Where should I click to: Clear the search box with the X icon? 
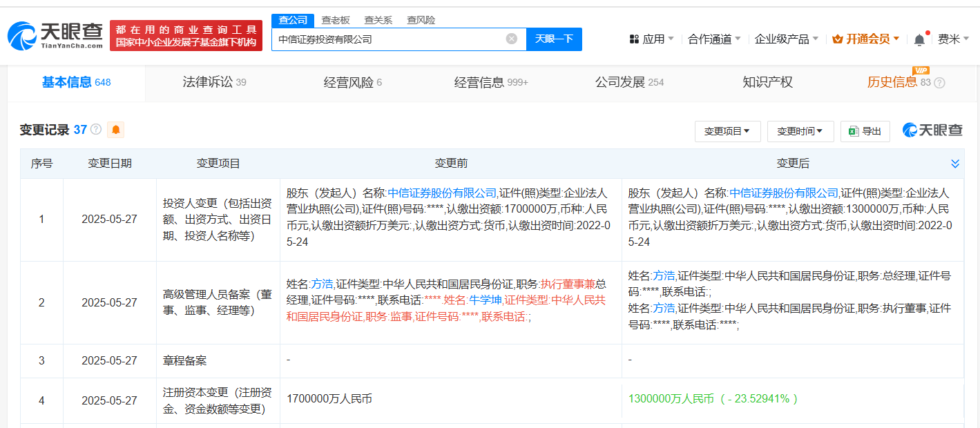pyautogui.click(x=512, y=39)
